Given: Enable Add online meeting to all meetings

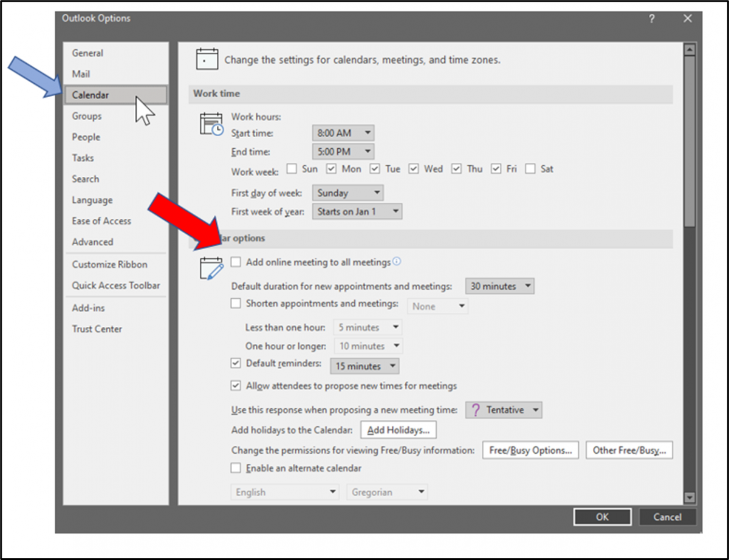Looking at the screenshot, I should (236, 262).
